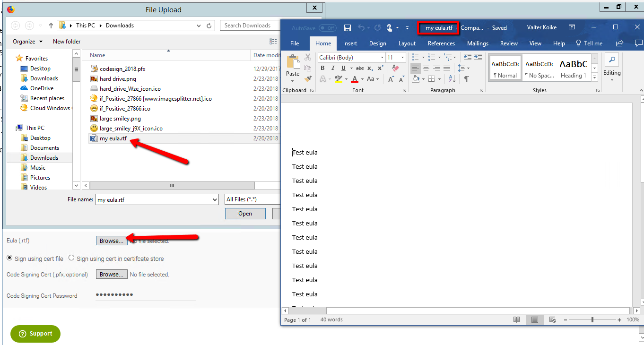Toggle the show paragraph marks icon
The image size is (644, 345).
point(467,79)
